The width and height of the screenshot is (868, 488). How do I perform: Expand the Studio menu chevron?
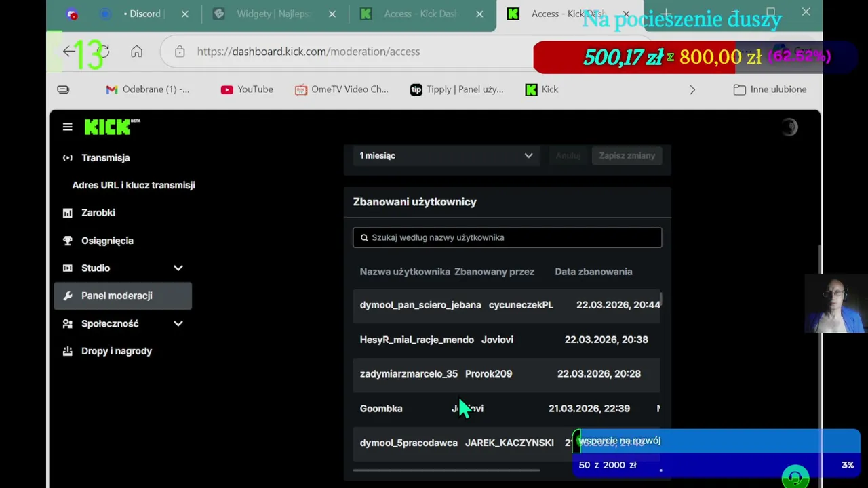(178, 268)
